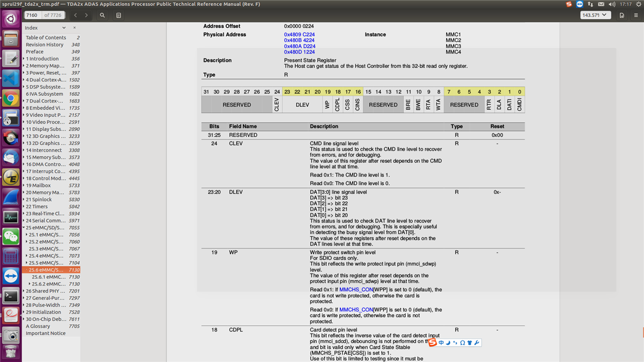Go to the next page arrow
Viewport: 644px width, 362px height.
point(86,15)
